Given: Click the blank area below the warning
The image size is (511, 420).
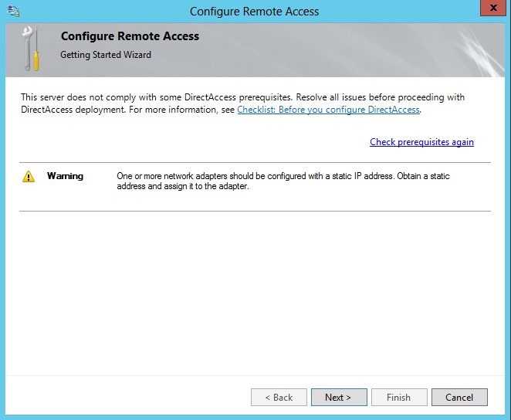Looking at the screenshot, I should point(255,293).
